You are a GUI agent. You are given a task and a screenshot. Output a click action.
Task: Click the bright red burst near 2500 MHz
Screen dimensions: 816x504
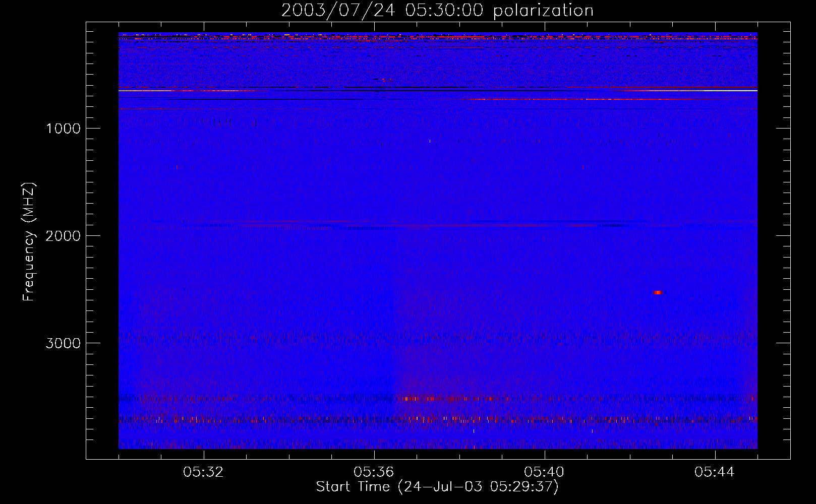(658, 292)
